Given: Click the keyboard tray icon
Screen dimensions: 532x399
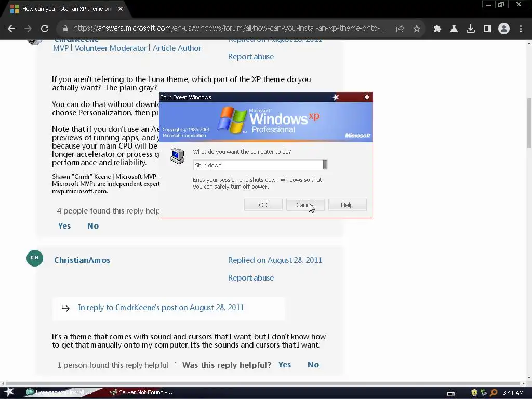Looking at the screenshot, I should tap(451, 394).
